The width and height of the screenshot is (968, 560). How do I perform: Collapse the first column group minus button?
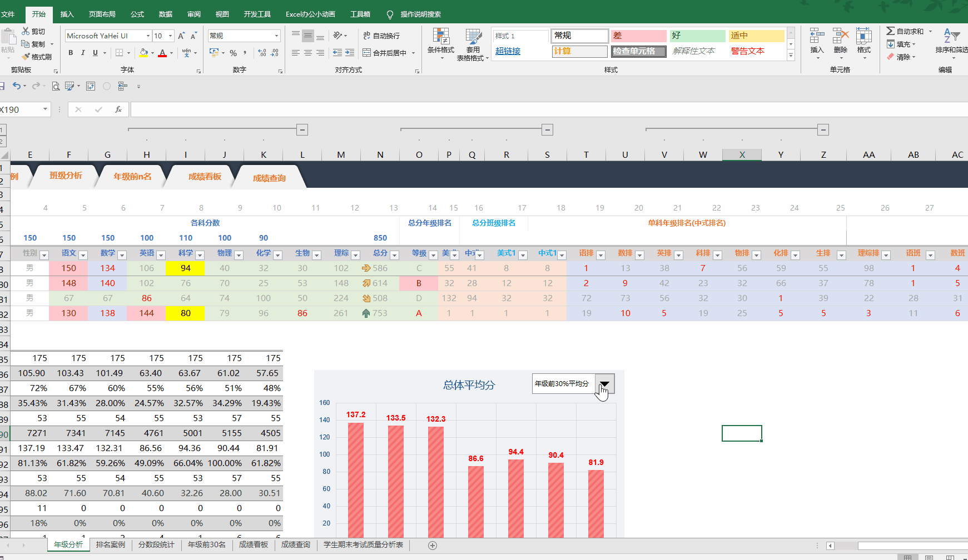(x=302, y=129)
